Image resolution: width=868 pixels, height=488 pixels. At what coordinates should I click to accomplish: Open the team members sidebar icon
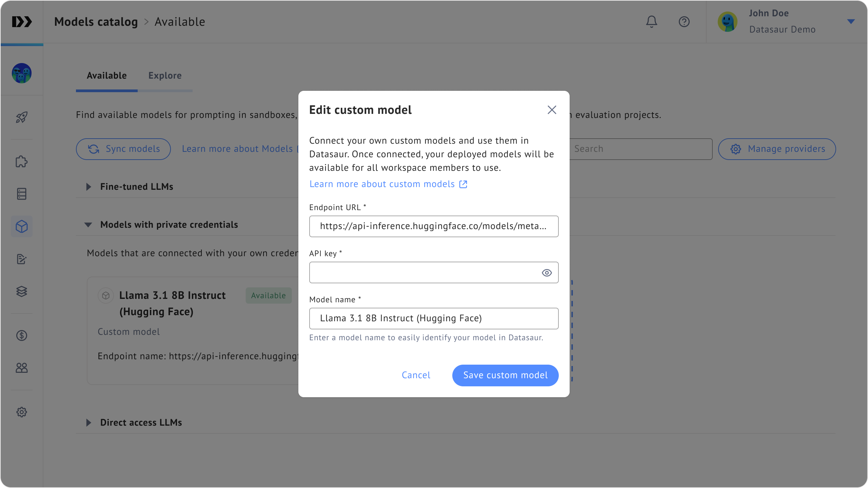22,368
